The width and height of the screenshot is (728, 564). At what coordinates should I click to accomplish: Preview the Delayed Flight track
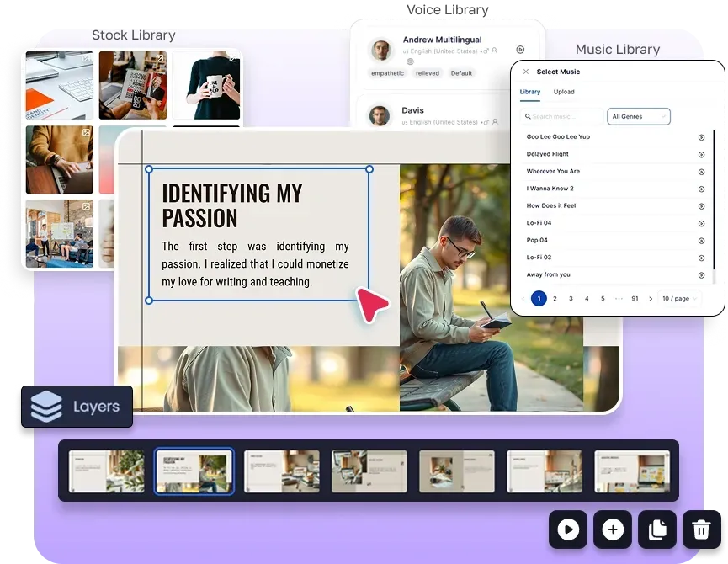click(x=701, y=154)
